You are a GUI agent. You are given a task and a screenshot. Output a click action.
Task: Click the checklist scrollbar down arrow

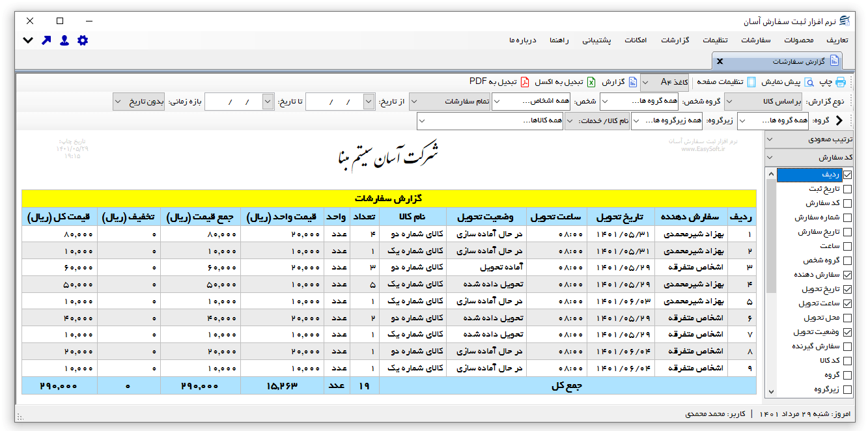coord(772,391)
